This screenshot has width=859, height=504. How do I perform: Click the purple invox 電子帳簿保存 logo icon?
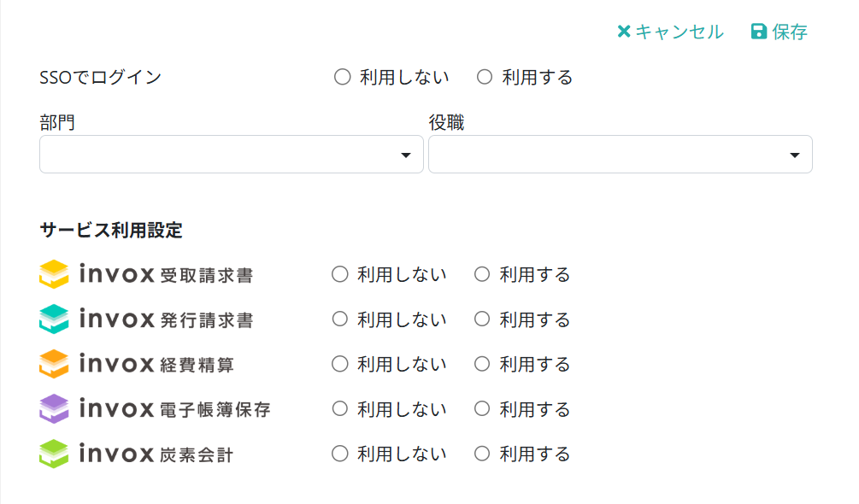point(54,409)
